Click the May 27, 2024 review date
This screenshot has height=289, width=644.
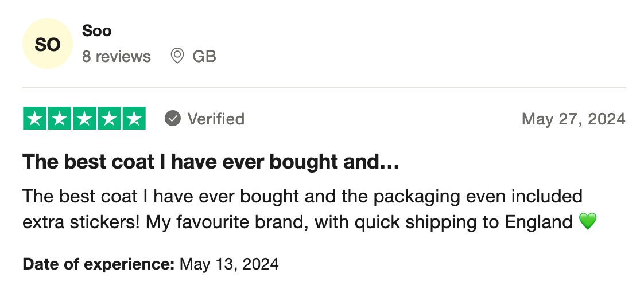click(573, 119)
